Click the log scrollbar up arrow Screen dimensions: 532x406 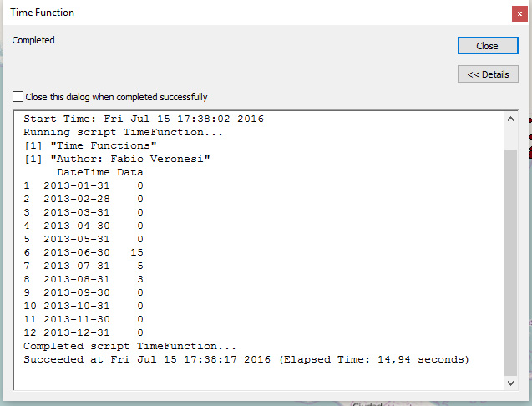(x=511, y=119)
